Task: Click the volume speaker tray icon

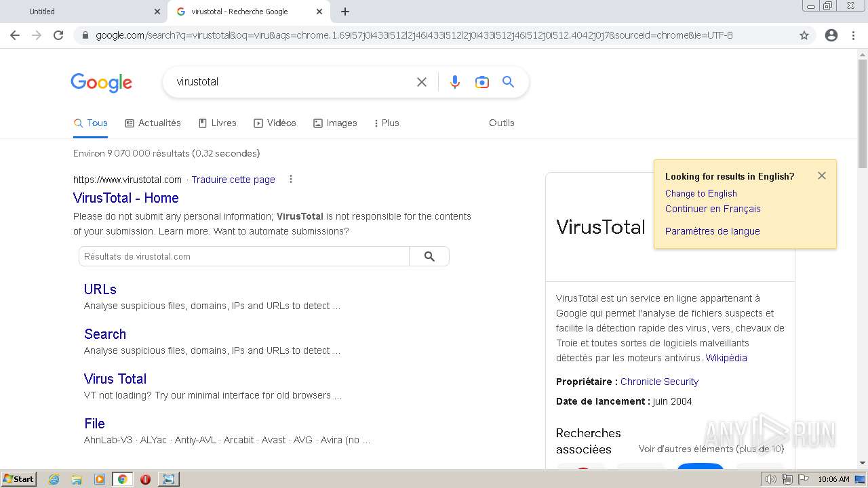Action: [770, 479]
